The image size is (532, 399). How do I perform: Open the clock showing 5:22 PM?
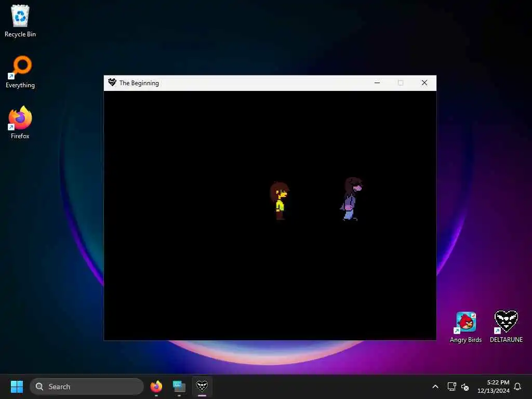tap(494, 387)
